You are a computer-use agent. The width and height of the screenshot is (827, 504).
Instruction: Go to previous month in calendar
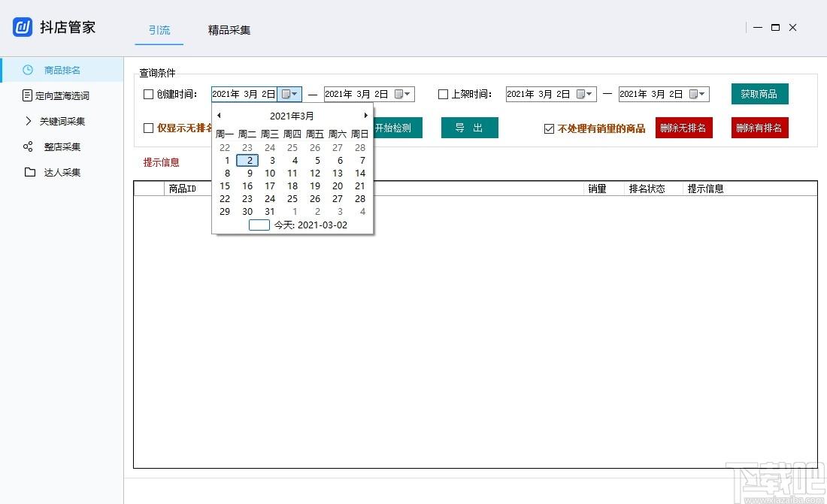coord(219,116)
